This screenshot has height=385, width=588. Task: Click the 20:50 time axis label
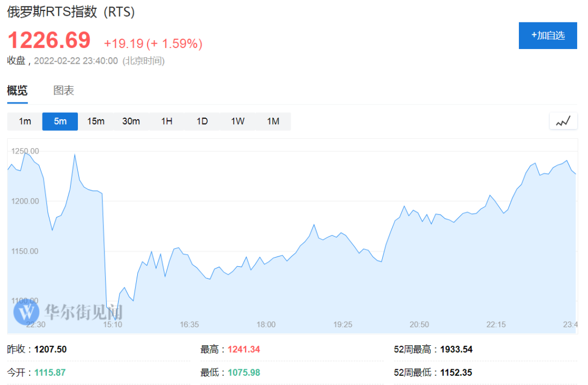419,325
